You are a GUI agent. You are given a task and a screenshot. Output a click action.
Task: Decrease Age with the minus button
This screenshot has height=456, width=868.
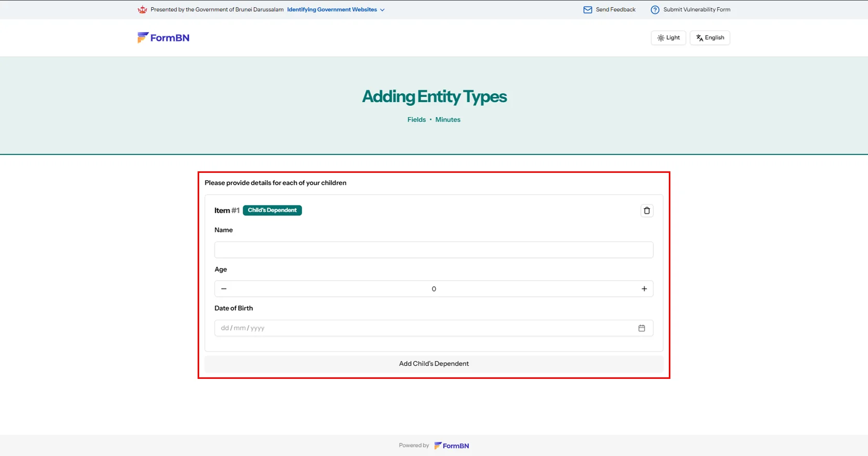pos(224,289)
